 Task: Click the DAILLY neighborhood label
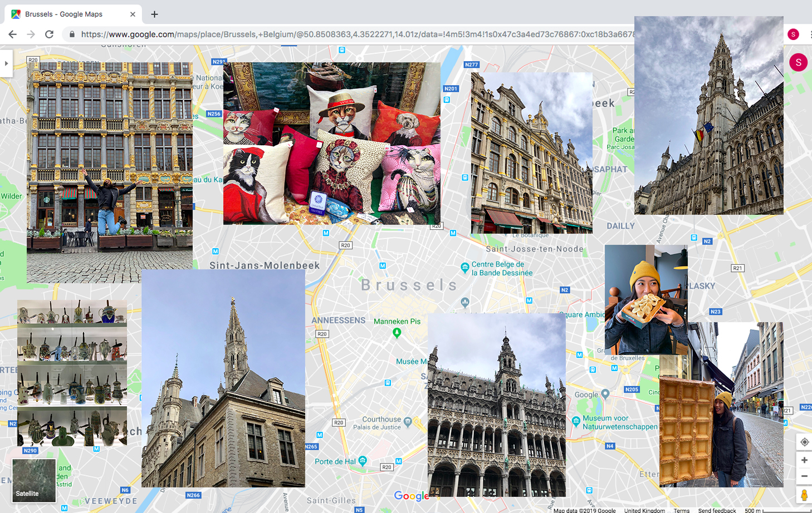point(620,226)
